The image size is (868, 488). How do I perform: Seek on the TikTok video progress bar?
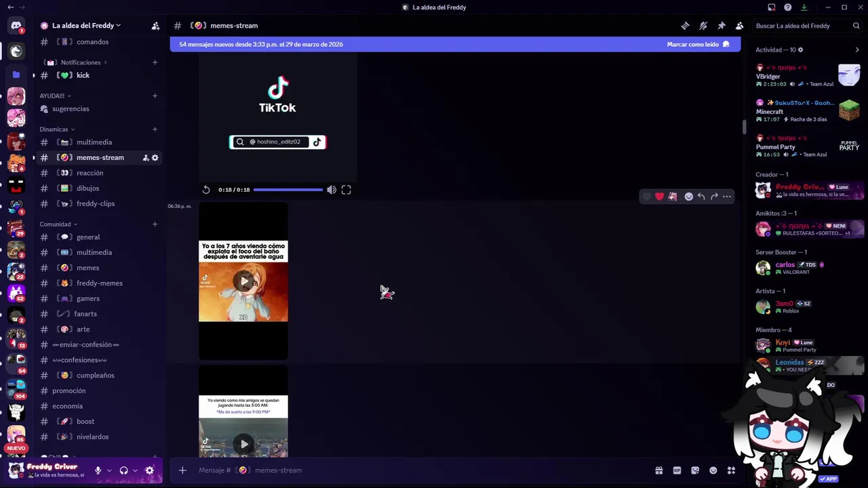[x=288, y=190]
